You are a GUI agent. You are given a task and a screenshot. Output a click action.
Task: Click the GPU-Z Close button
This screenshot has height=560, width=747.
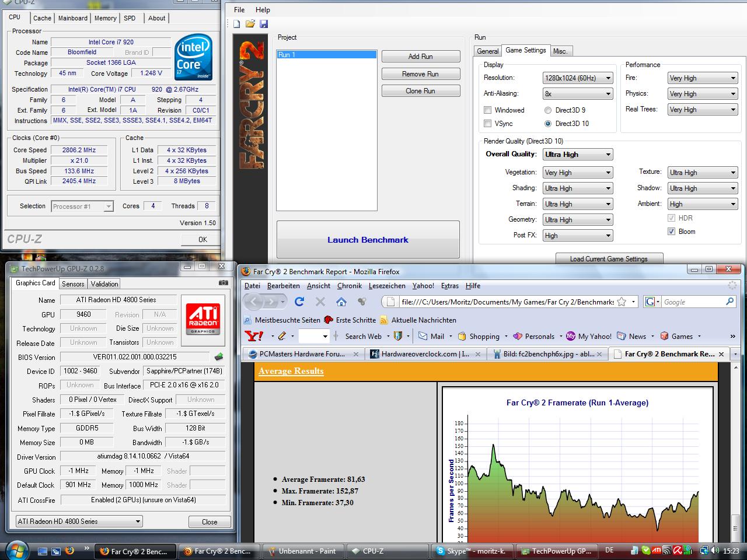click(210, 521)
